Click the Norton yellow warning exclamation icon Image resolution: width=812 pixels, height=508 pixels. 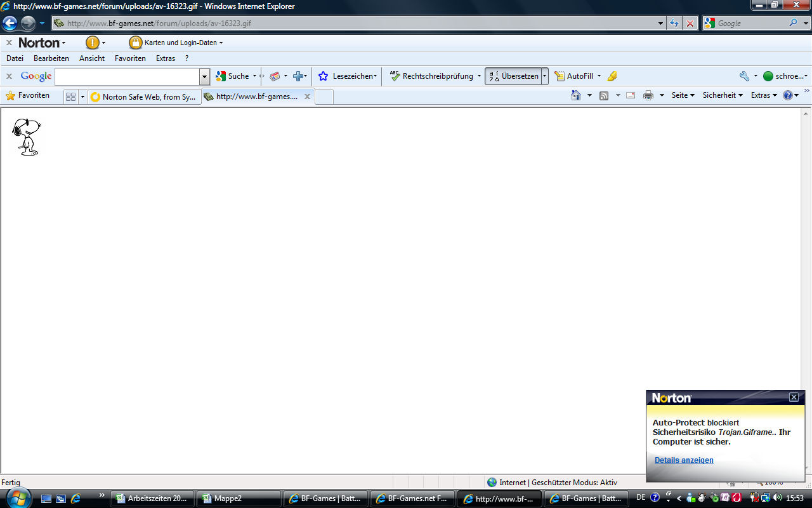[93, 43]
